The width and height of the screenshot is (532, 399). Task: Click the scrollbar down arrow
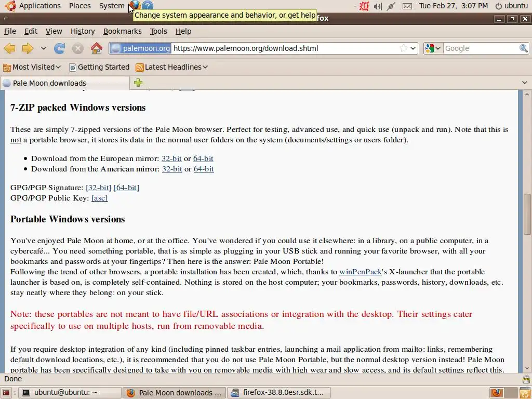click(x=527, y=368)
